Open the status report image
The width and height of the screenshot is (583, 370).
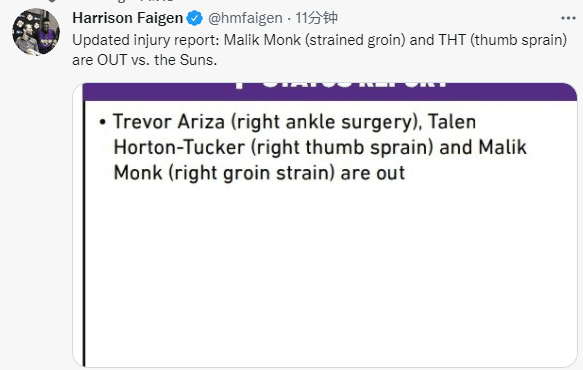325,225
